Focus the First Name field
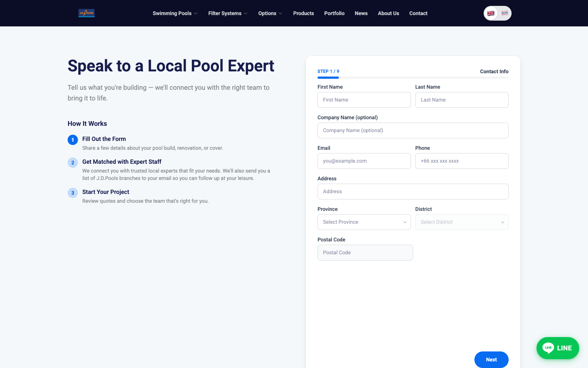588x368 pixels. coord(364,100)
